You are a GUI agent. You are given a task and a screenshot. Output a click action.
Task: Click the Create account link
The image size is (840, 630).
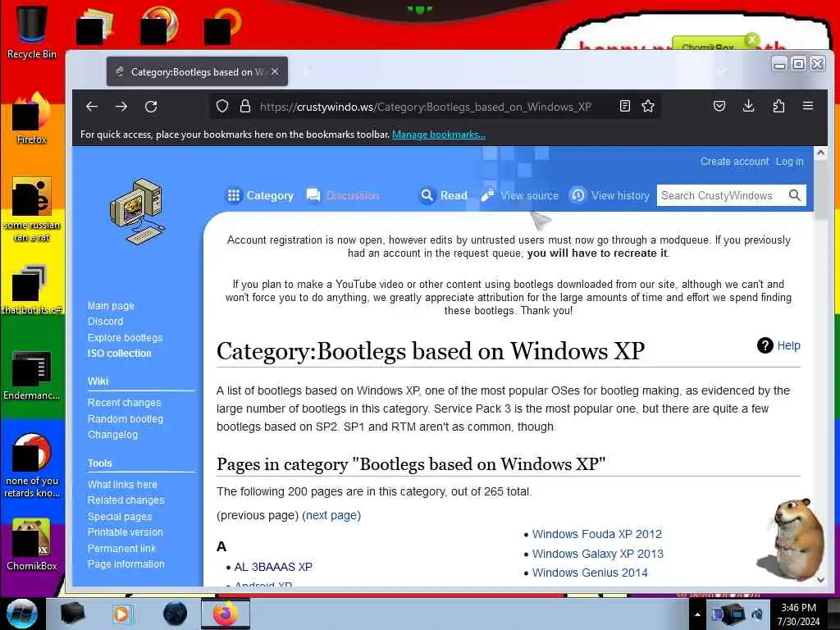pyautogui.click(x=734, y=162)
